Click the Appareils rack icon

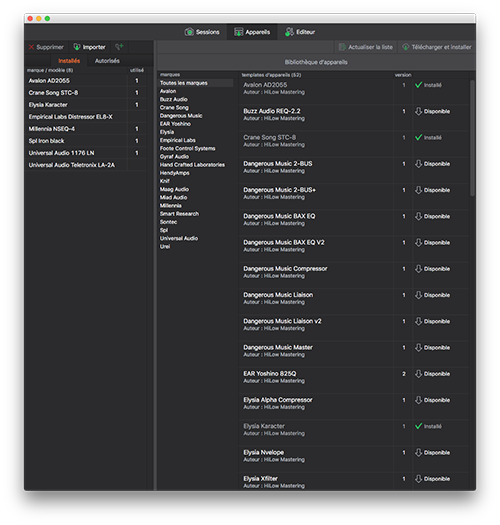click(238, 32)
